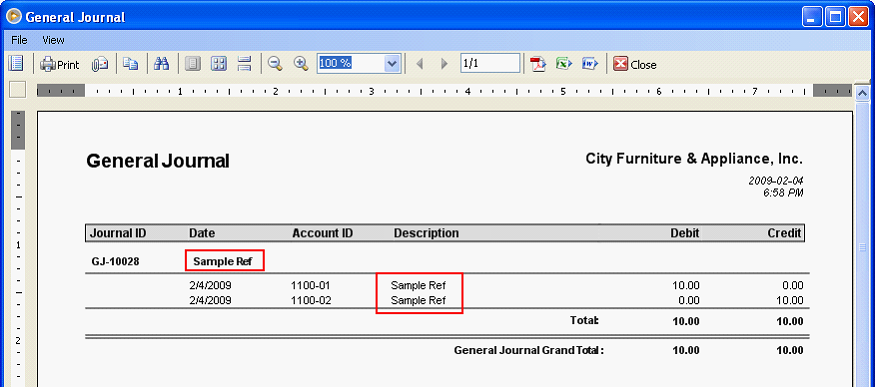Click bold Sample Ref next to GJ-10028
The height and width of the screenshot is (388, 876).
point(222,261)
